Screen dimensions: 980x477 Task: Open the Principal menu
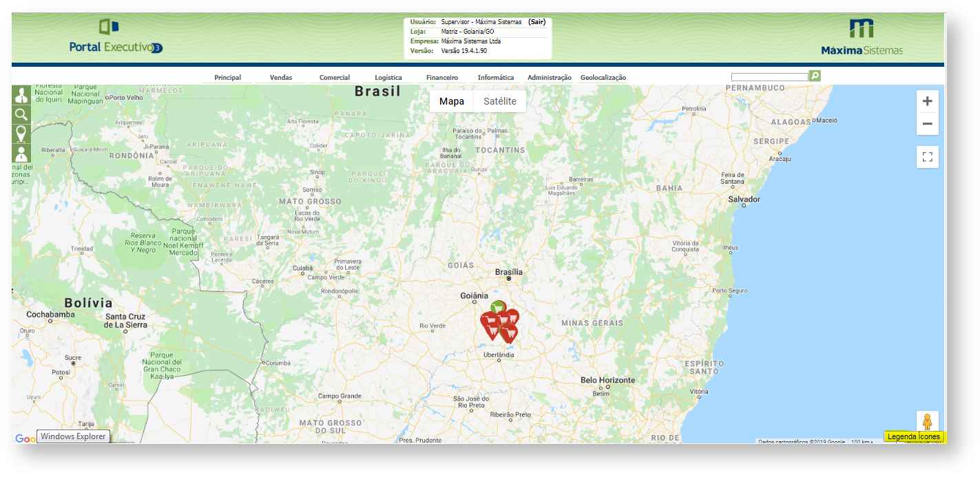(x=228, y=78)
